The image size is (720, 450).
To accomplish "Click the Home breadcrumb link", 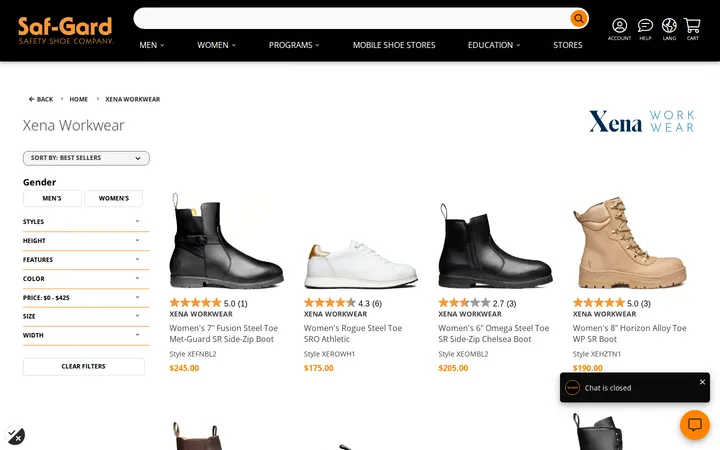I will point(79,99).
